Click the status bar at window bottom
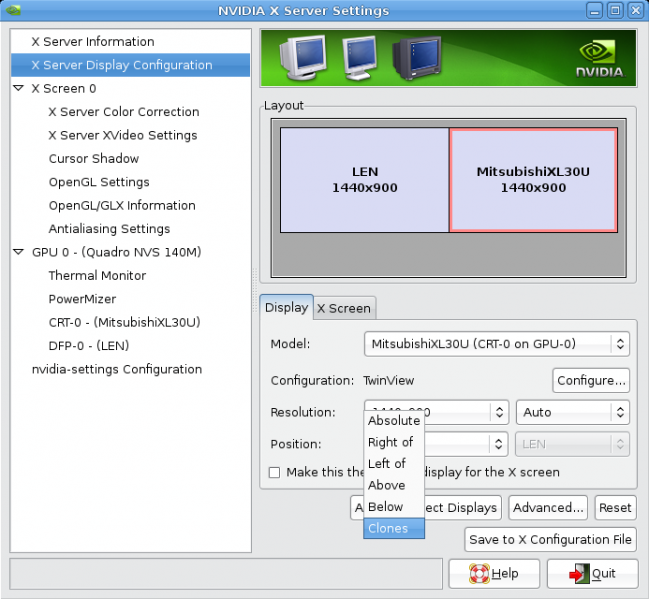649x599 pixels. coord(226,574)
